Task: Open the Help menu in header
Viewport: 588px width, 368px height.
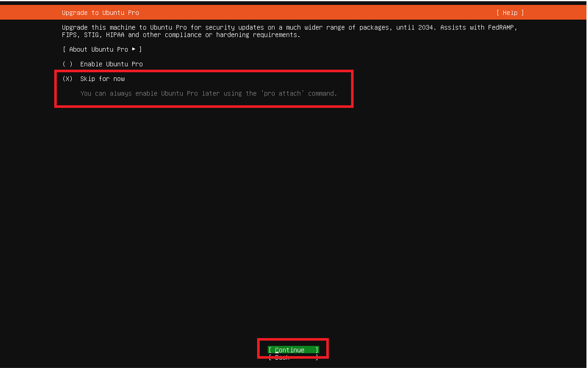Action: [510, 13]
